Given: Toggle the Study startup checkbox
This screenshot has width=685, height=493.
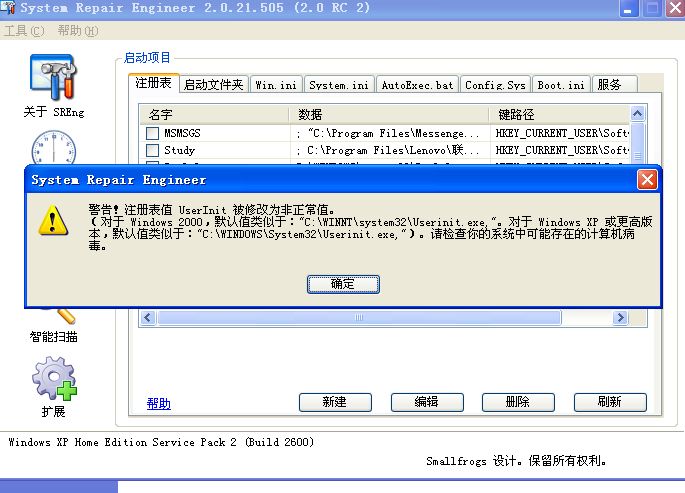Looking at the screenshot, I should 152,150.
